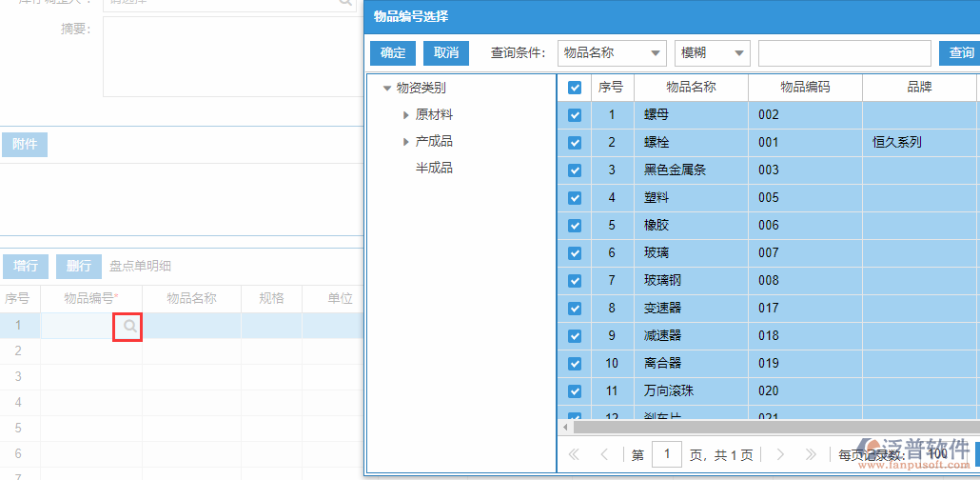The height and width of the screenshot is (480, 980).
Task: Click the magnifier icon in 物品编号 cell
Action: click(128, 327)
